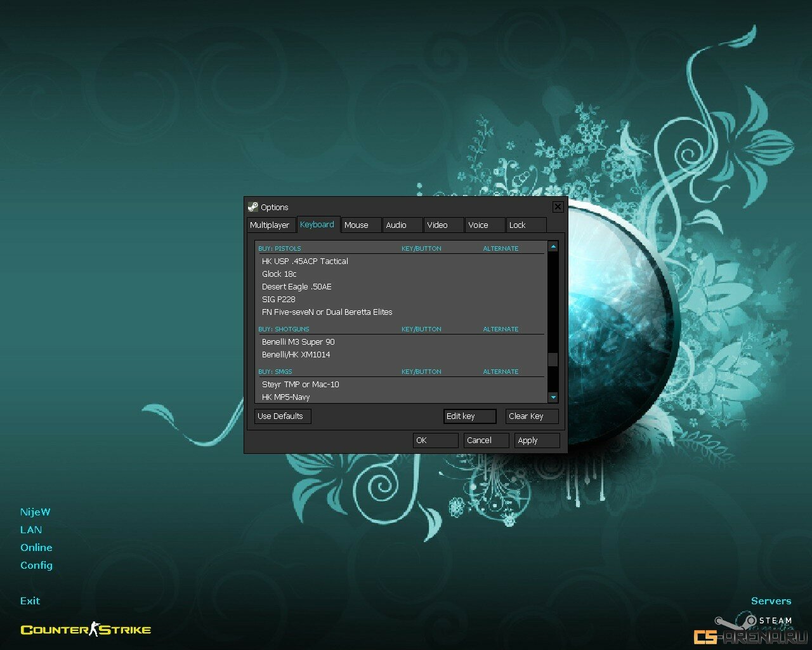The height and width of the screenshot is (650, 812).
Task: Open the Servers link in main menu
Action: [x=771, y=601]
